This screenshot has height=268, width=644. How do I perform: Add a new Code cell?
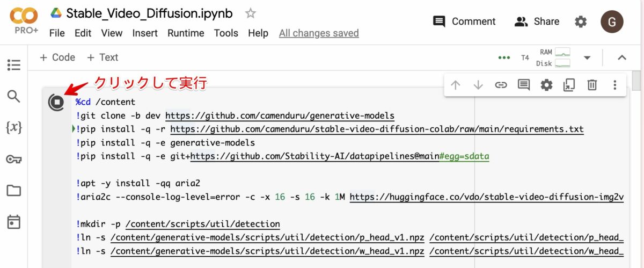(57, 57)
